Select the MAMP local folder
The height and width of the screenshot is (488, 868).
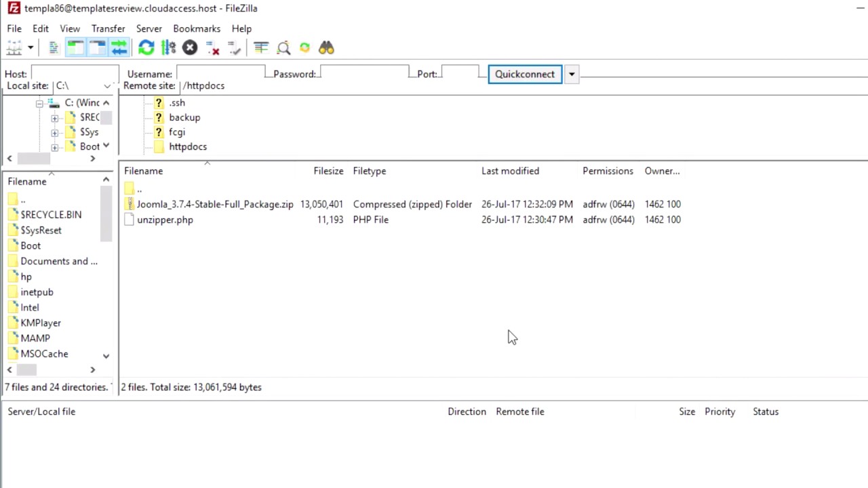click(x=35, y=338)
